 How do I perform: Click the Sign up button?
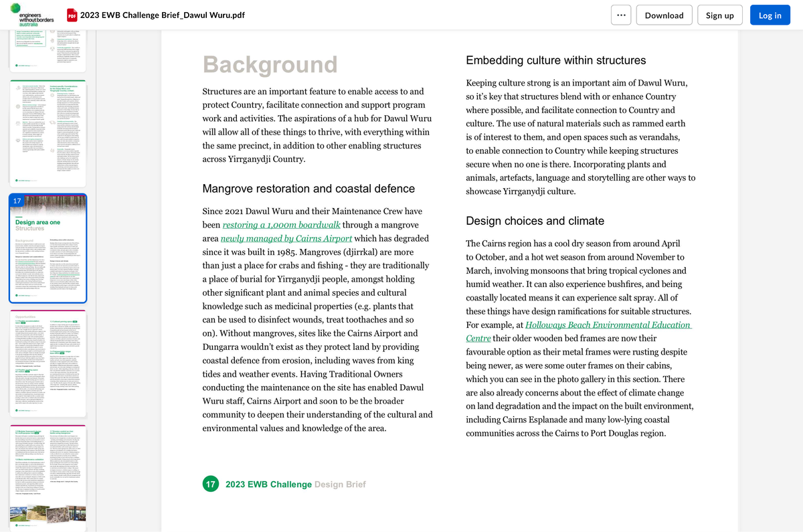coord(719,15)
